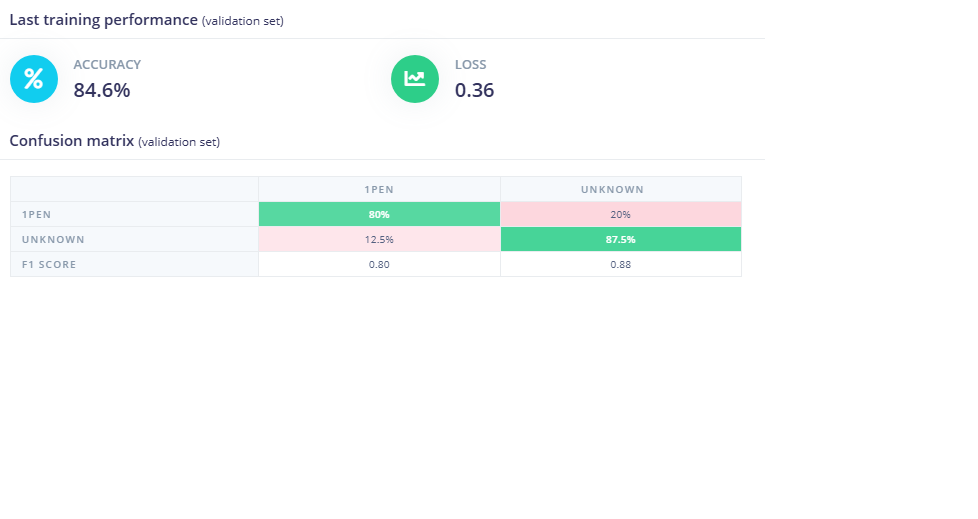Select the pink 20% matrix cell
This screenshot has width=978, height=519.
[x=620, y=214]
